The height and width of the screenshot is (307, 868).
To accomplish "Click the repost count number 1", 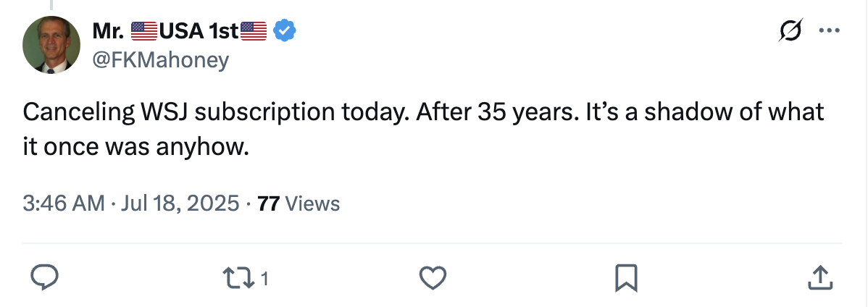I will [x=264, y=278].
